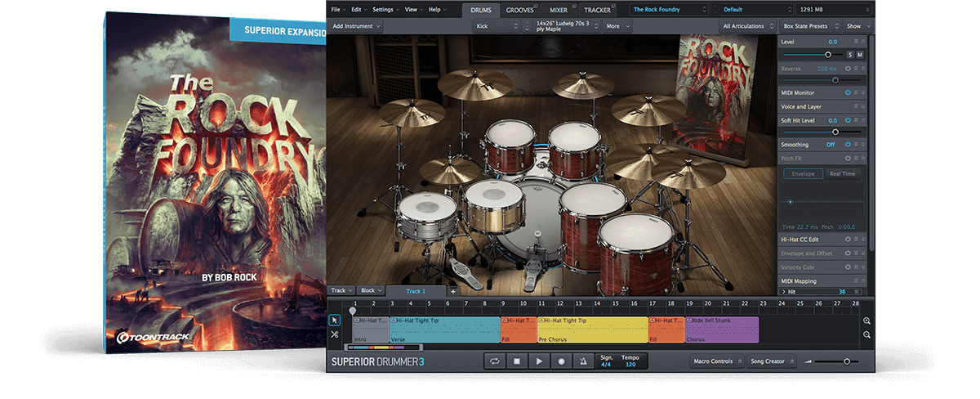The image size is (980, 399).
Task: Select the arrow pointer tool
Action: 335,320
